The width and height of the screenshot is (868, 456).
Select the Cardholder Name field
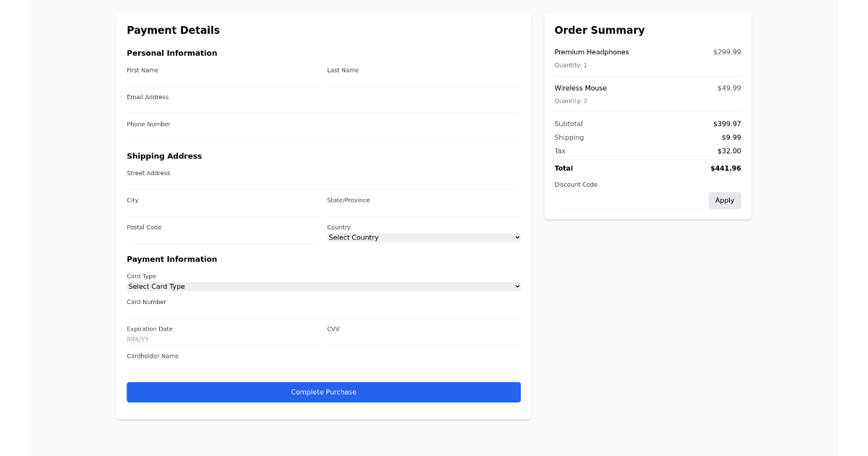click(x=323, y=366)
